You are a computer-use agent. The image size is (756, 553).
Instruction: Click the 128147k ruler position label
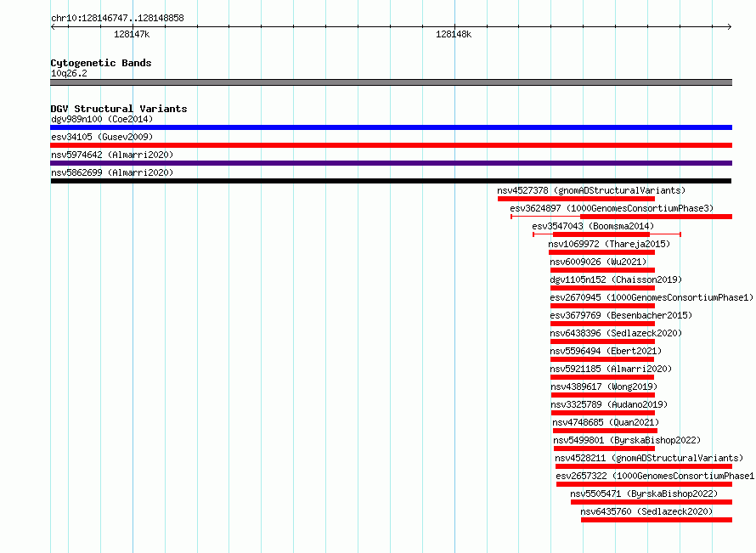[132, 34]
